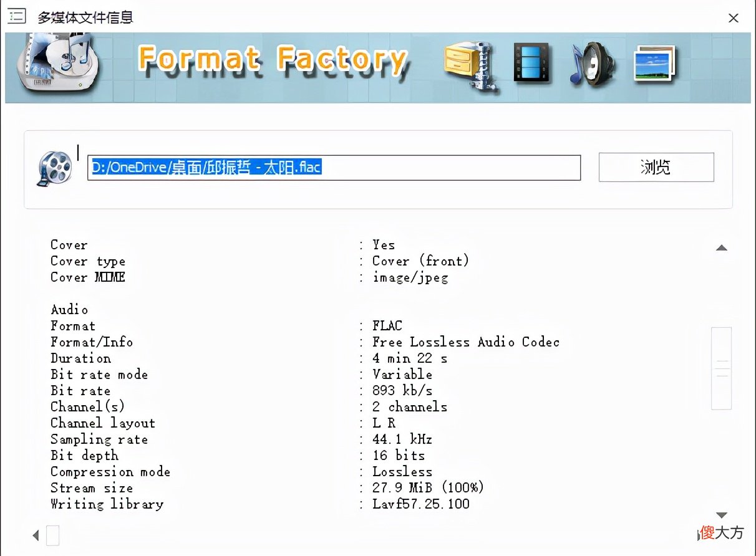Click the '16 bits' value
This screenshot has height=556, width=756.
[399, 456]
